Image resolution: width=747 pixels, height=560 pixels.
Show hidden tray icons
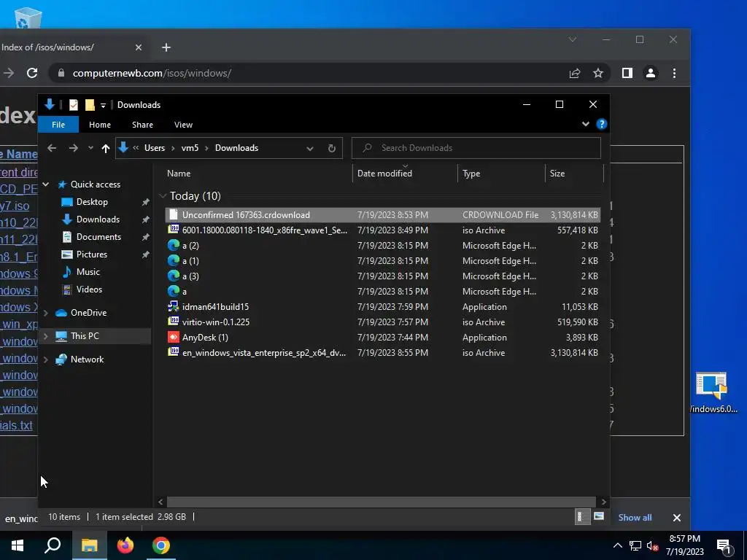pyautogui.click(x=617, y=546)
